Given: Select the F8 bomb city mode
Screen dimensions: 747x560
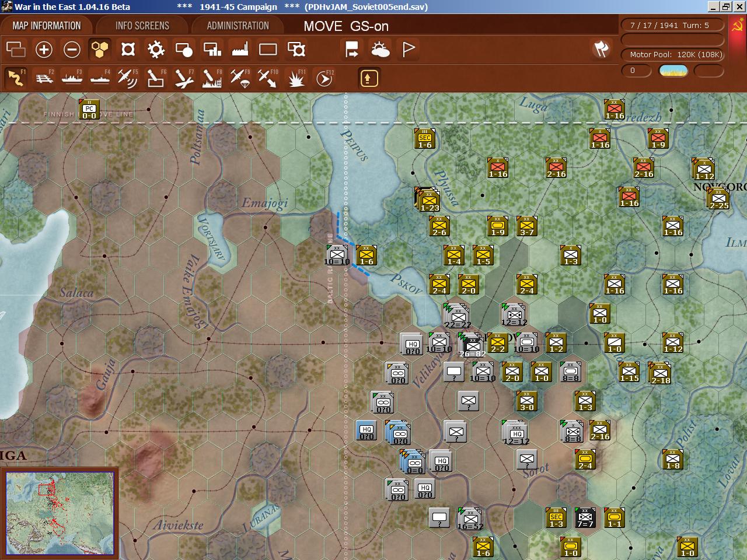Looking at the screenshot, I should tap(212, 78).
